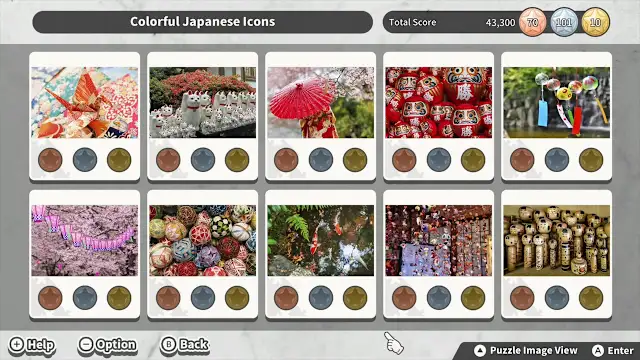Click the Colorful Japanese Icons title
Screen dimensions: 640x360
click(x=202, y=22)
